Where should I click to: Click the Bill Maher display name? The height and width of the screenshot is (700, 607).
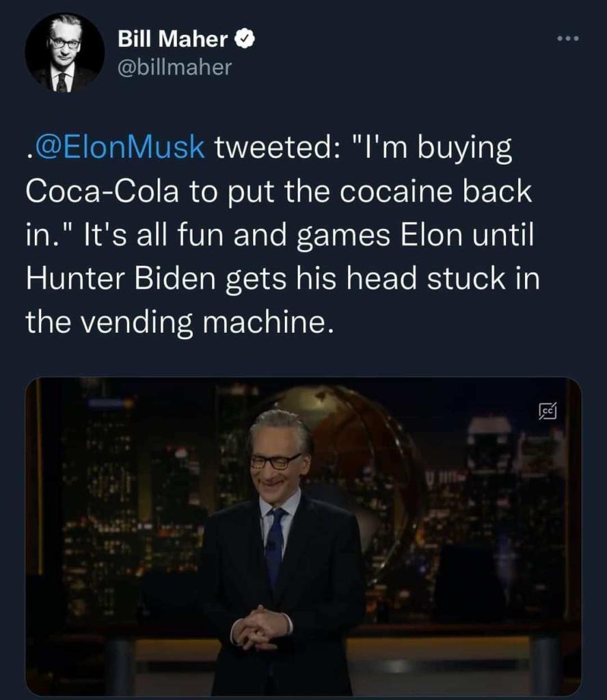(x=173, y=39)
